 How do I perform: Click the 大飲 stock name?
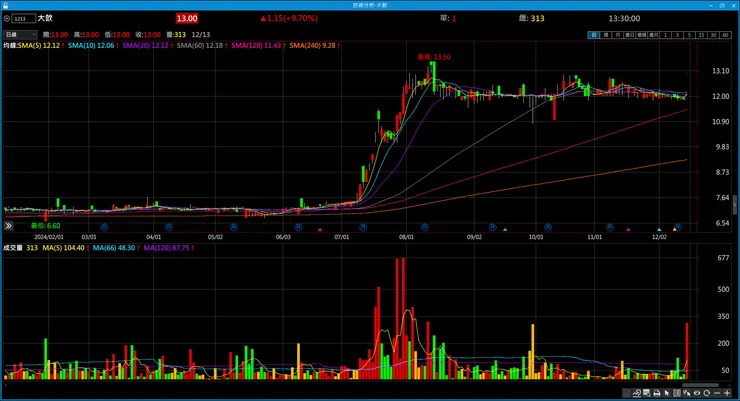[45, 18]
